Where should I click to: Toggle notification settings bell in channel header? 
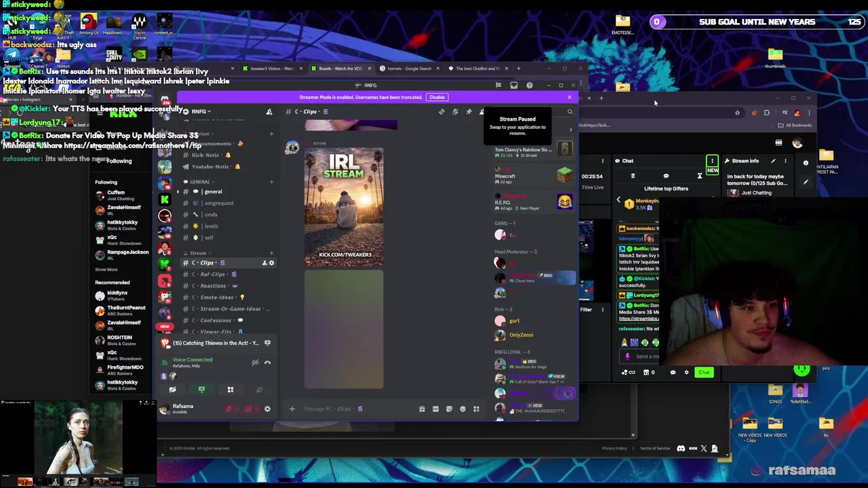tap(455, 112)
